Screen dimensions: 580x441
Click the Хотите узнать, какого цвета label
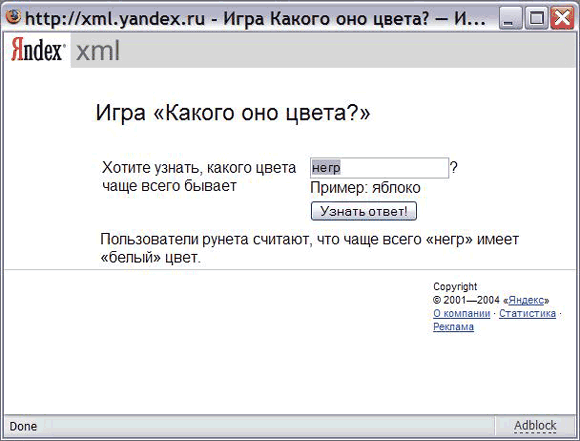[199, 168]
